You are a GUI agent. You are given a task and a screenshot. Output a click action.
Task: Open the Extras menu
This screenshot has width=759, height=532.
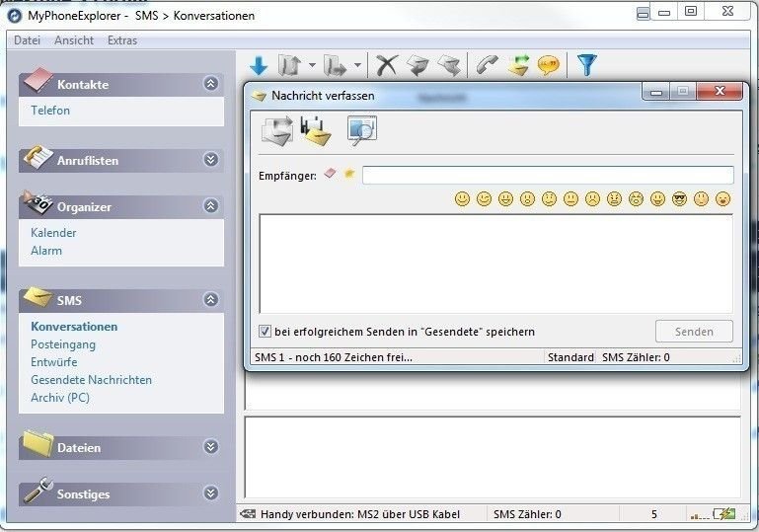click(122, 40)
